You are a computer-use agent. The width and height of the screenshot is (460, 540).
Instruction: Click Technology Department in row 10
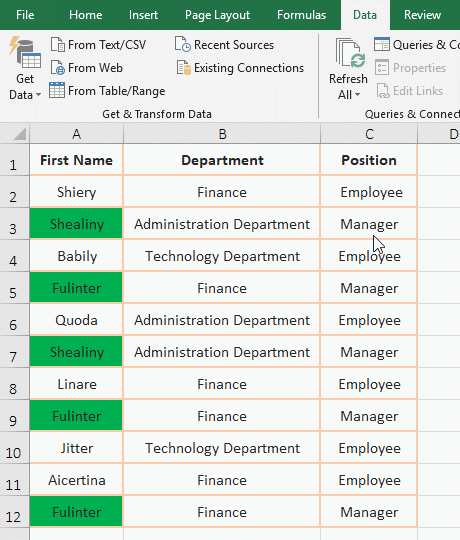pos(222,448)
